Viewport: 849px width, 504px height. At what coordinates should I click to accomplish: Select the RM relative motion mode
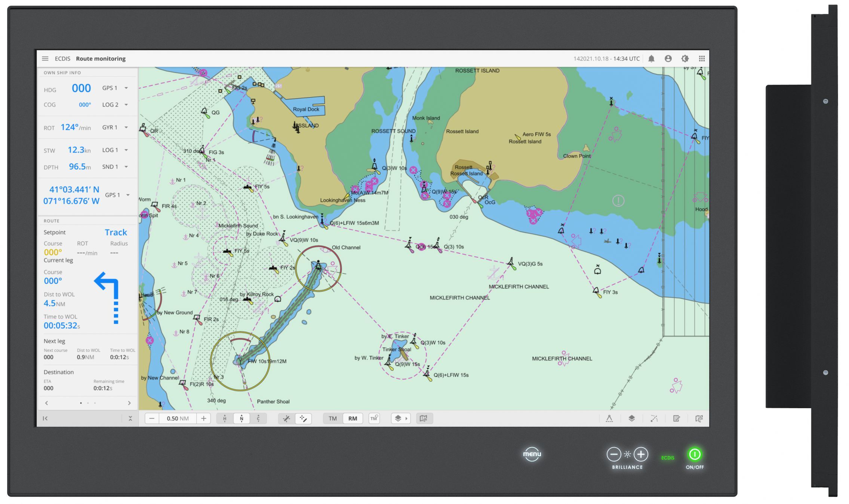coord(353,418)
